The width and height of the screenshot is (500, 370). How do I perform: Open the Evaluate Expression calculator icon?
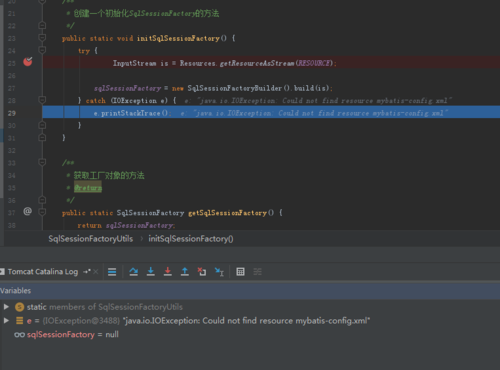click(240, 272)
